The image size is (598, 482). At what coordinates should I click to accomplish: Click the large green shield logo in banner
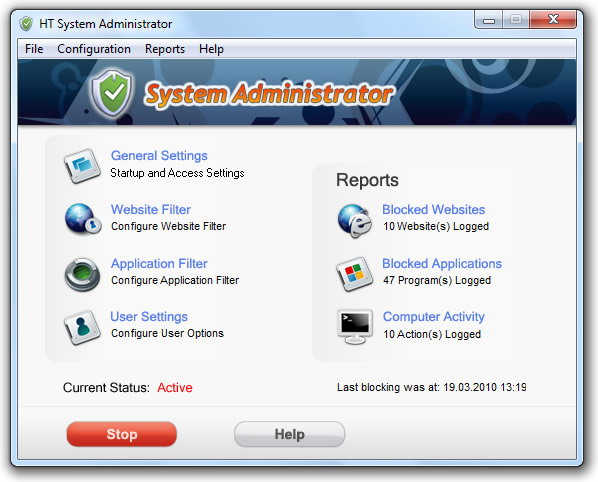112,93
